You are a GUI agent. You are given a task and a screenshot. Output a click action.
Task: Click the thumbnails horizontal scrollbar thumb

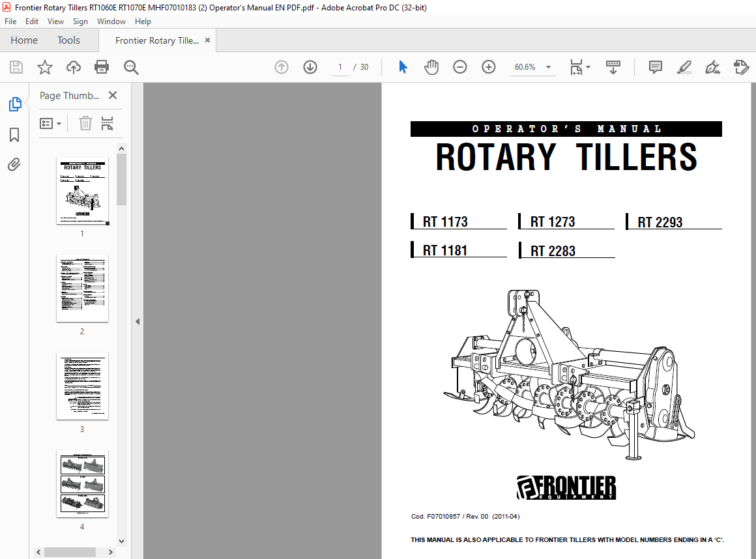pyautogui.click(x=70, y=552)
